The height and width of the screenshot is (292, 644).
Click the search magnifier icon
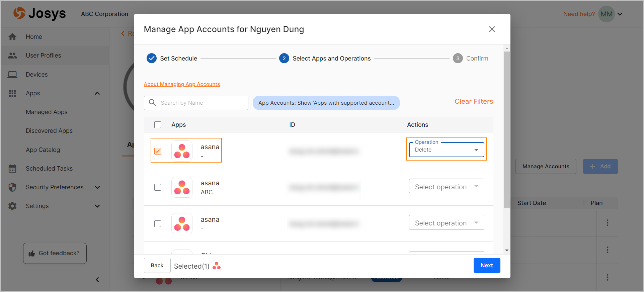[153, 103]
